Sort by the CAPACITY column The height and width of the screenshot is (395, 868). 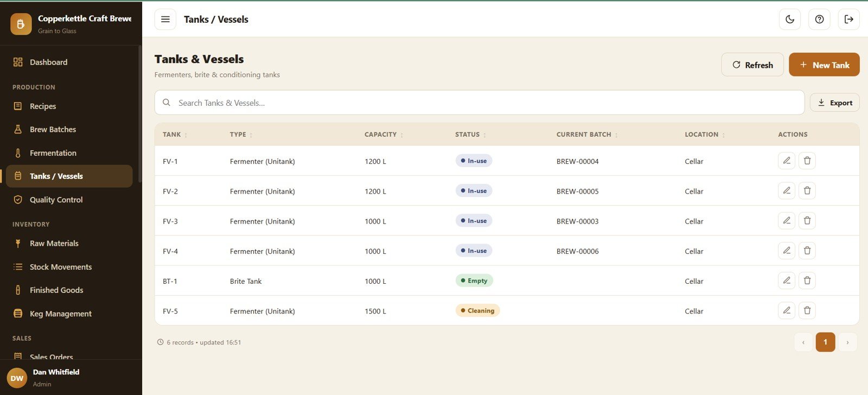pyautogui.click(x=384, y=135)
